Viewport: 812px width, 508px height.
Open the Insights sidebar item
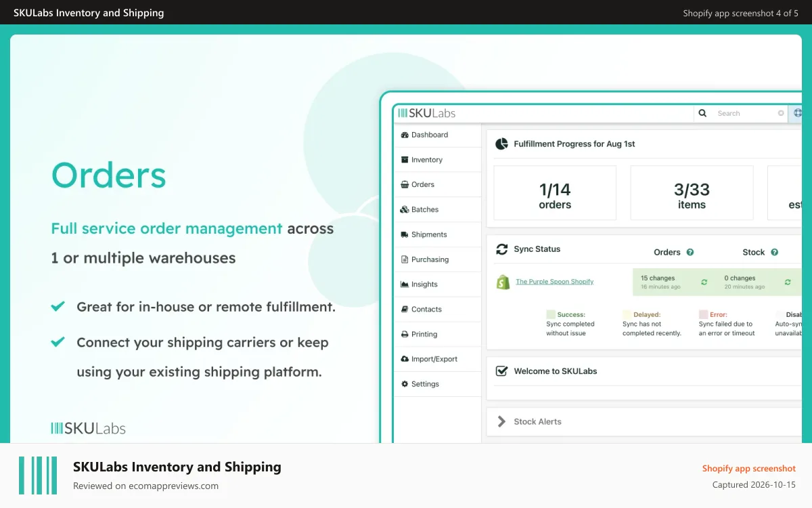(438, 284)
